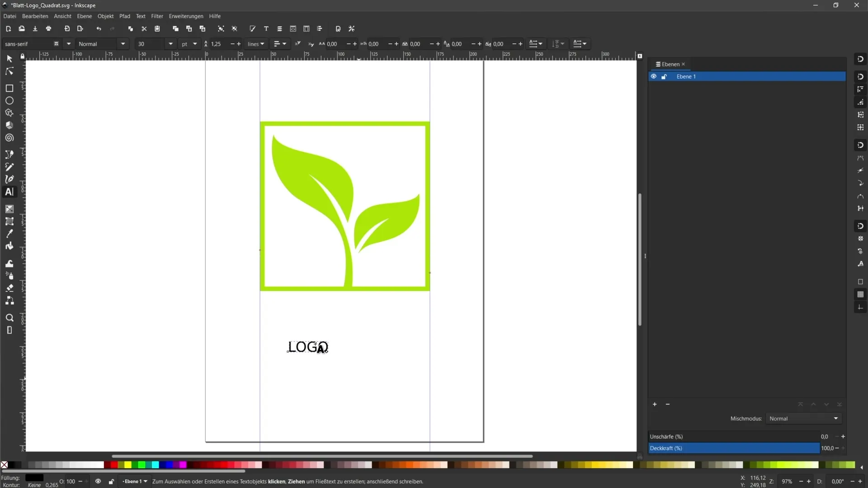Select a green color swatch from palette
The width and height of the screenshot is (868, 488).
click(x=142, y=465)
